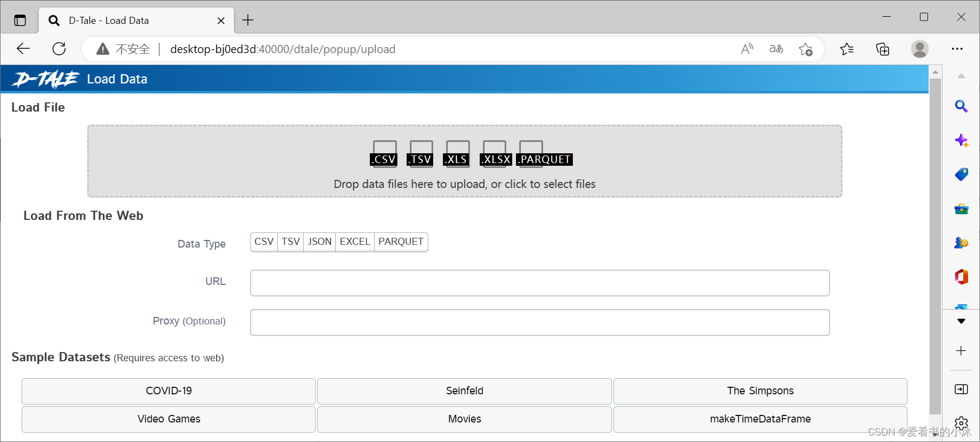
Task: Load the Seinfeld sample dataset
Action: pos(465,391)
